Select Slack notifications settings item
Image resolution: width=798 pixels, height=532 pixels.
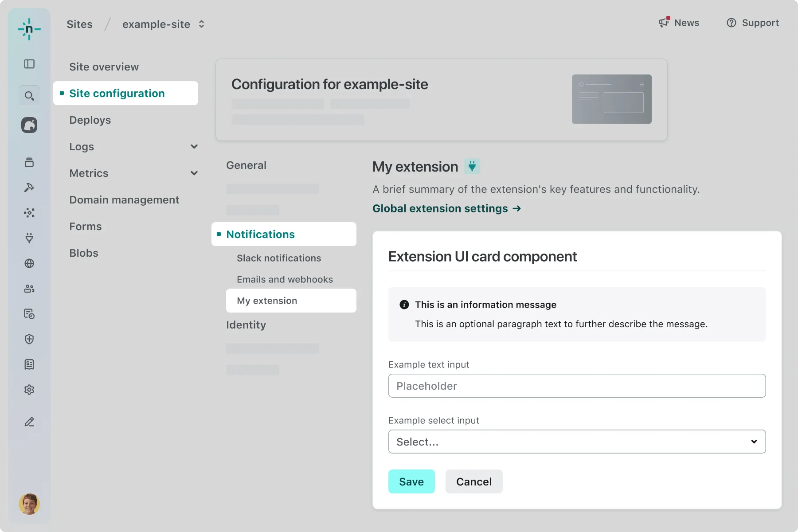pyautogui.click(x=278, y=258)
